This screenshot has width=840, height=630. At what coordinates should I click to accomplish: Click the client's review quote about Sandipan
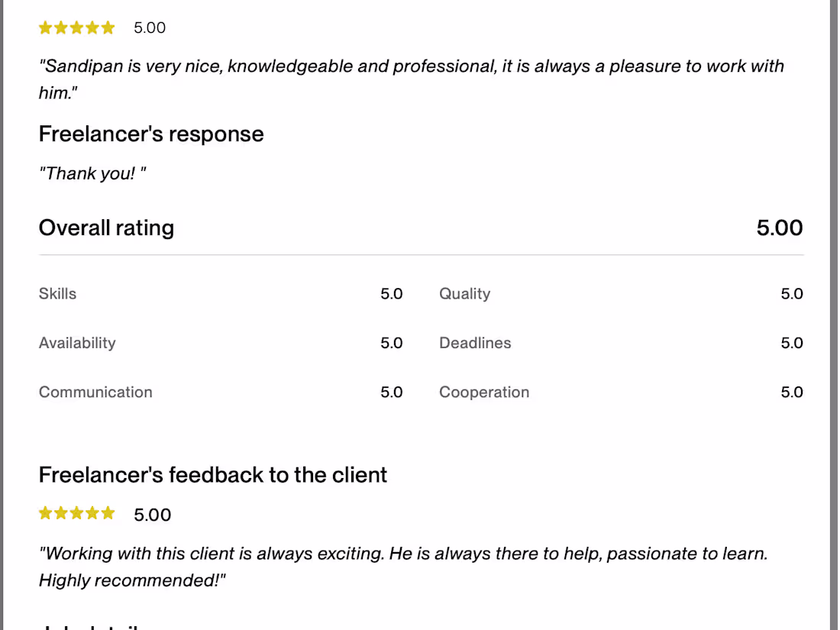pyautogui.click(x=411, y=79)
